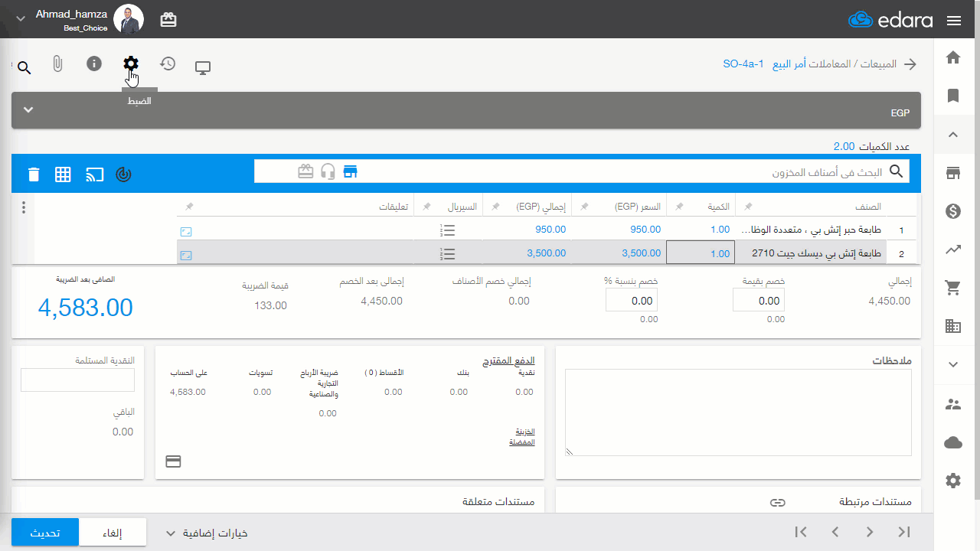The height and width of the screenshot is (551, 980).
Task: Click the search magnifier in top toolbar
Action: (24, 68)
